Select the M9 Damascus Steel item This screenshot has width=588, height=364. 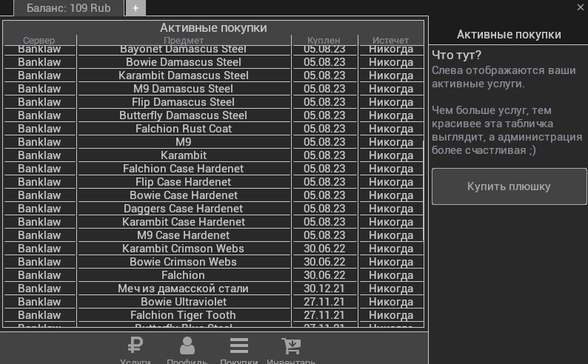click(184, 88)
